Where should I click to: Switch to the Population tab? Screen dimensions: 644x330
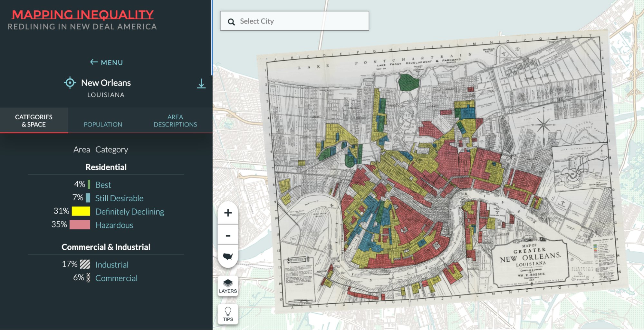click(x=103, y=124)
